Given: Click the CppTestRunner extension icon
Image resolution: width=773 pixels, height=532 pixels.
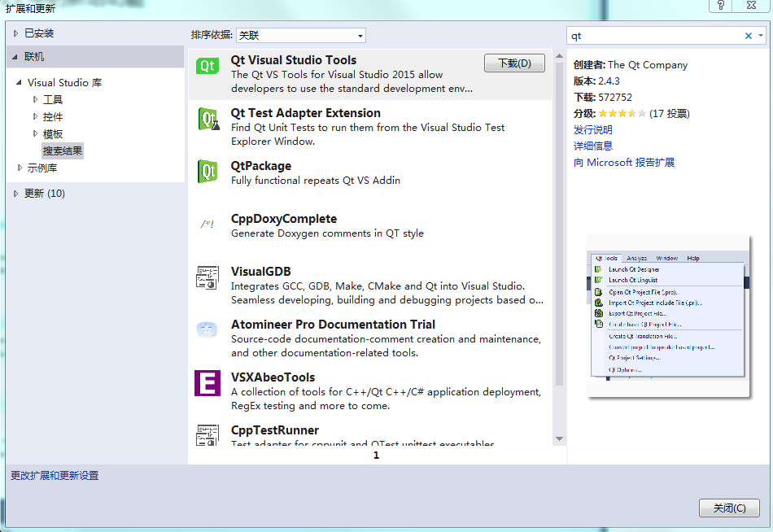Looking at the screenshot, I should coord(207,435).
